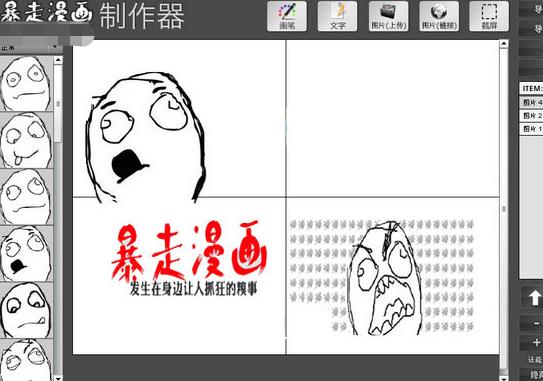The width and height of the screenshot is (543, 381).
Task: Select the 文字 text tool
Action: pos(337,16)
